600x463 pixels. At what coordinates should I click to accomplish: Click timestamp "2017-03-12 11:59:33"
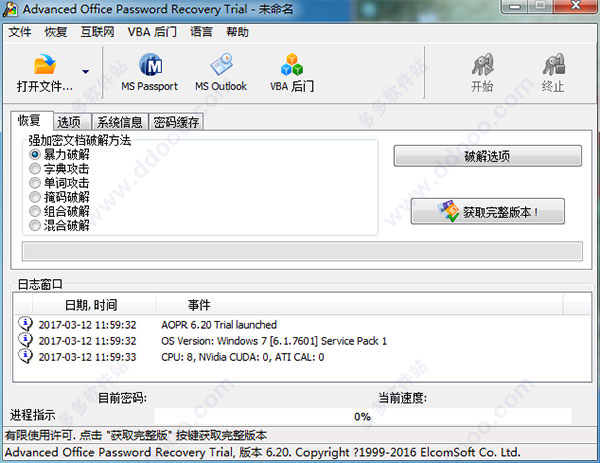coord(87,357)
